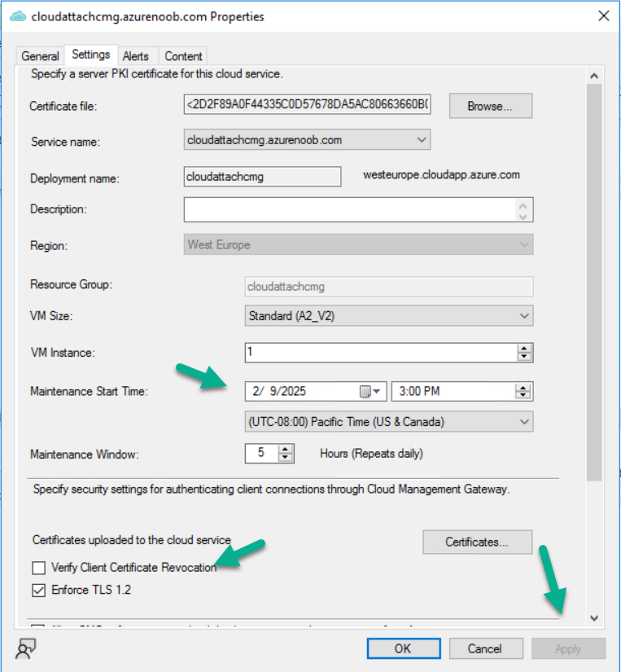Increase maintenance time with up spinner
The height and width of the screenshot is (672, 621).
coord(523,387)
